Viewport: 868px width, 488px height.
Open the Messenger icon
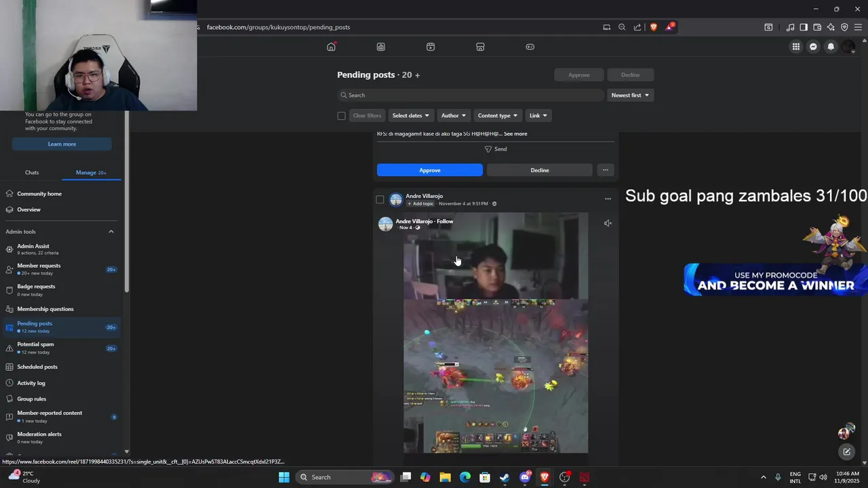coord(814,47)
